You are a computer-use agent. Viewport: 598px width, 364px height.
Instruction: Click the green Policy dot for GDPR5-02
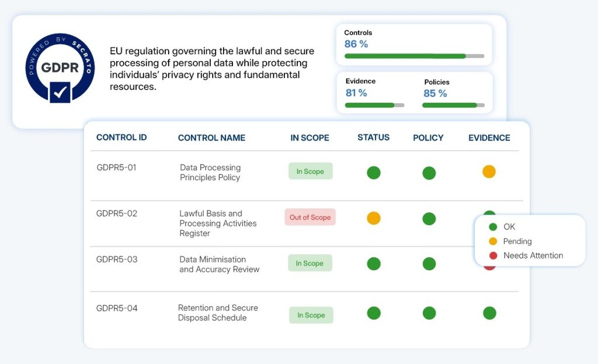[429, 219]
